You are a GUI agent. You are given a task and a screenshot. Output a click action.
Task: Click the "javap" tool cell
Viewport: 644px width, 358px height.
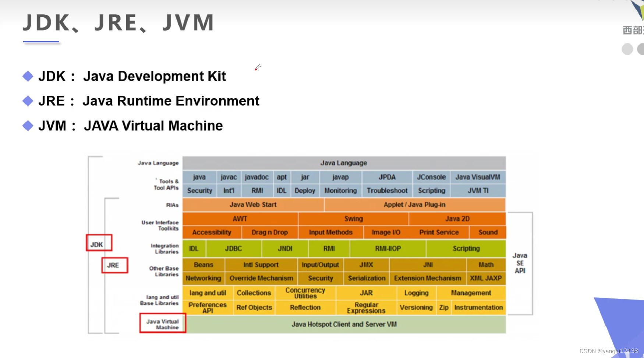coord(340,177)
